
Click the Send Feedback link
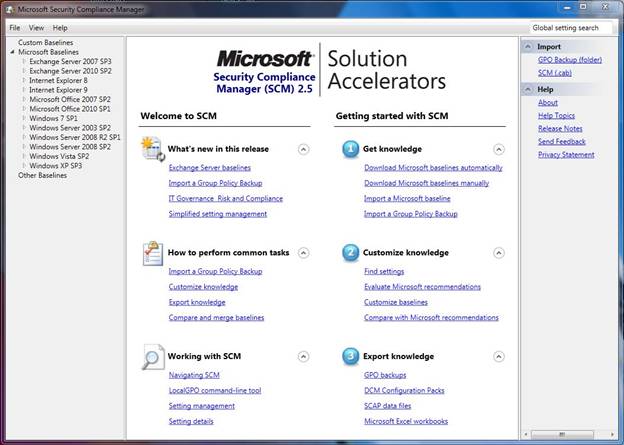pyautogui.click(x=562, y=142)
